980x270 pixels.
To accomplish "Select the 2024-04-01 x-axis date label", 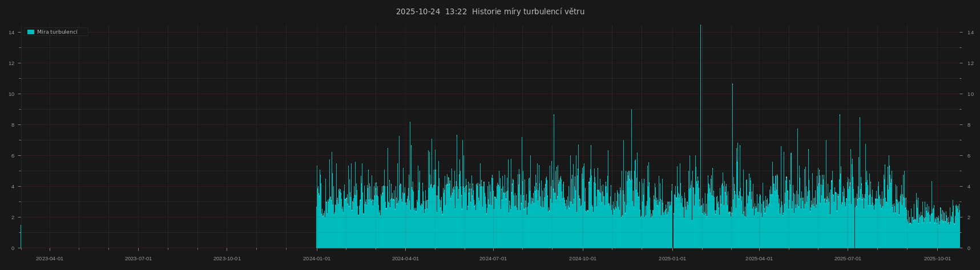I will click(x=405, y=259).
